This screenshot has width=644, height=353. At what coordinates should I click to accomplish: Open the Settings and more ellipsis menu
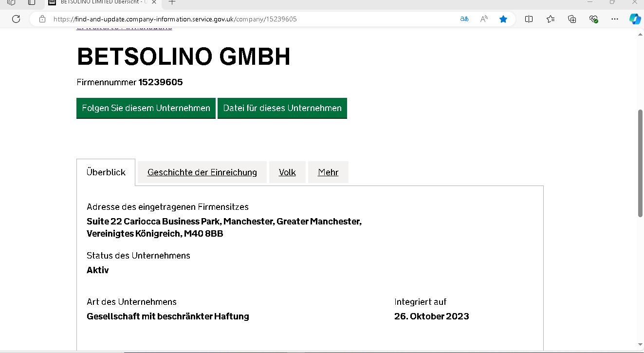click(x=615, y=19)
